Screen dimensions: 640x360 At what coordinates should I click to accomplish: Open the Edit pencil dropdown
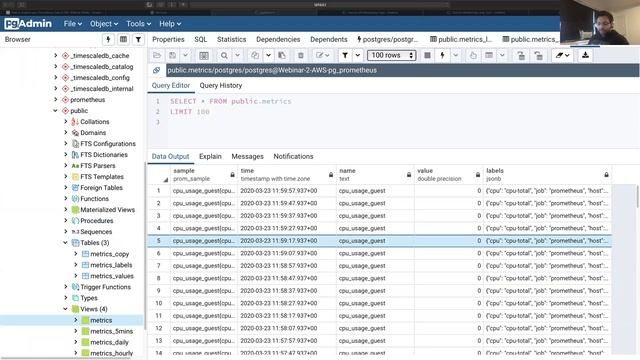tap(322, 55)
